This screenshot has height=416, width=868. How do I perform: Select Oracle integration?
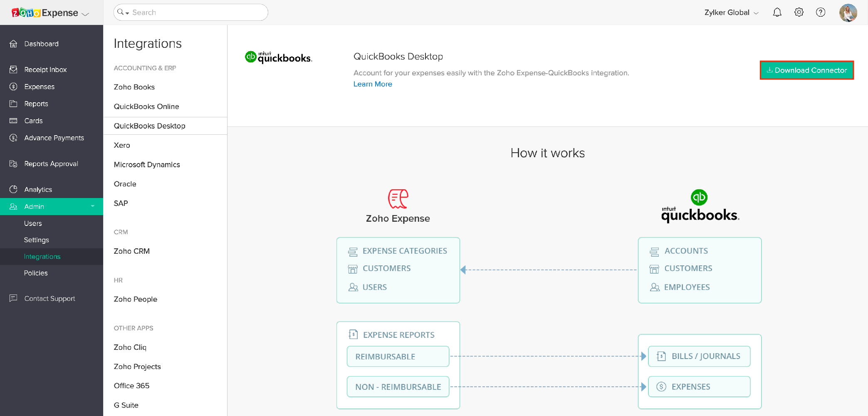tap(125, 184)
